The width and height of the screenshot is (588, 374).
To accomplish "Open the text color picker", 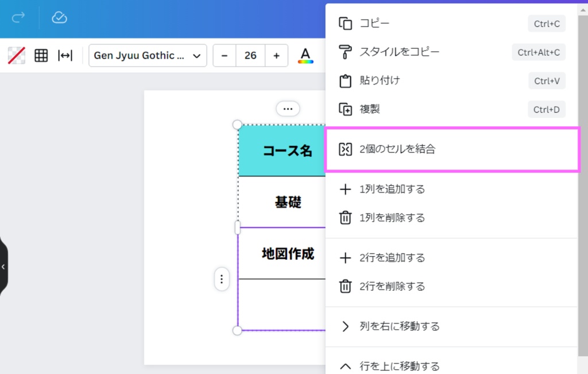I will 305,56.
